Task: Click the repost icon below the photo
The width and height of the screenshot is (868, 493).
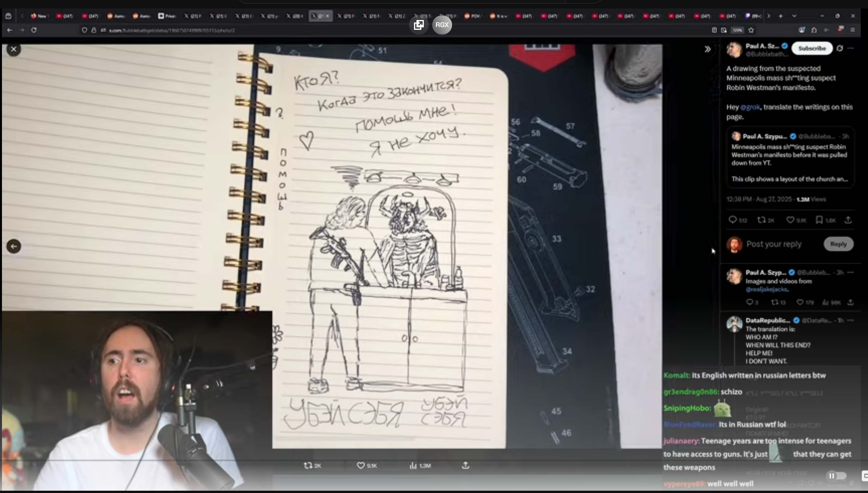Action: pos(308,465)
